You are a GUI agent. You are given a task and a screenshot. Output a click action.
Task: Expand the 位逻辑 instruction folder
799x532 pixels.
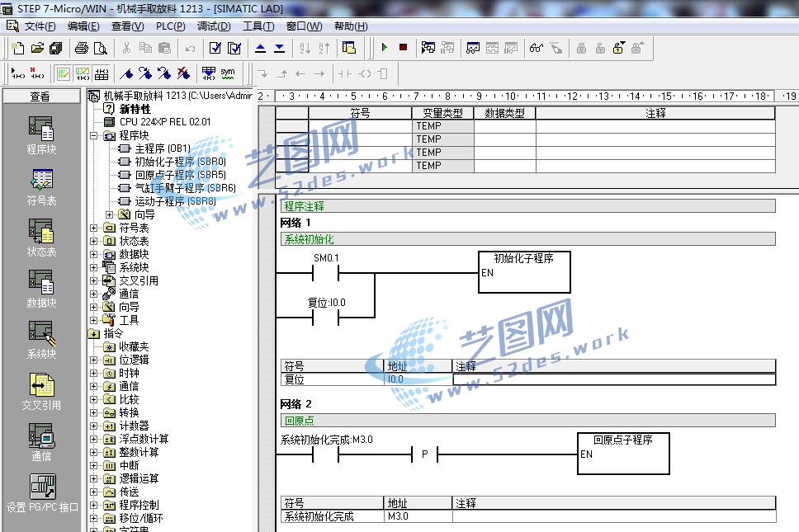pos(94,360)
